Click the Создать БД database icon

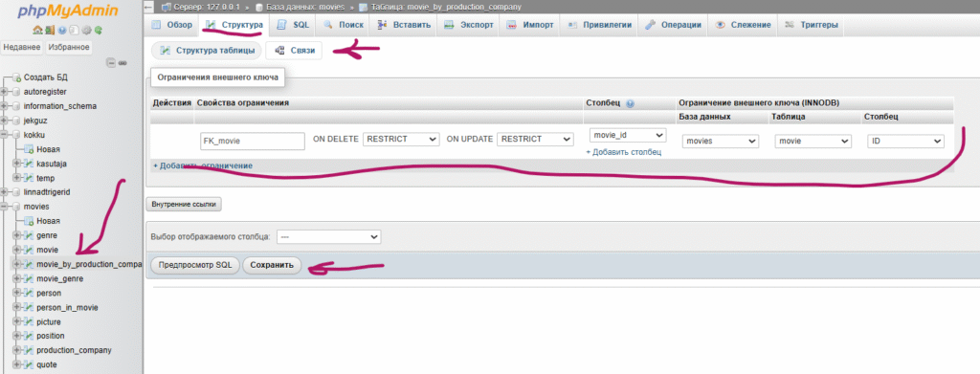[x=17, y=77]
